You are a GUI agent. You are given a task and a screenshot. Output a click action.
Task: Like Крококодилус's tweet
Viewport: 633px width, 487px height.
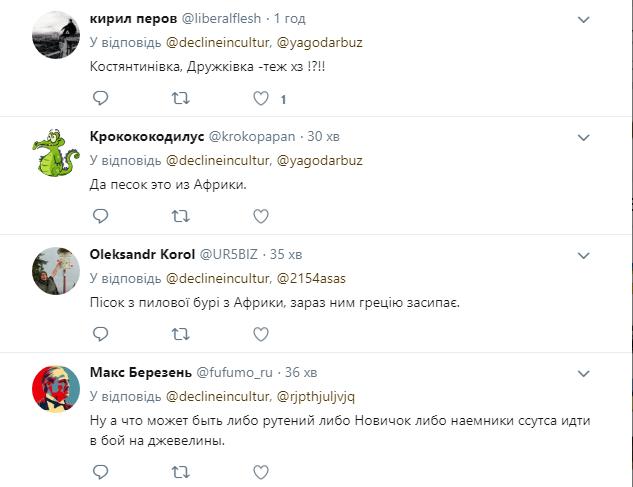[260, 215]
